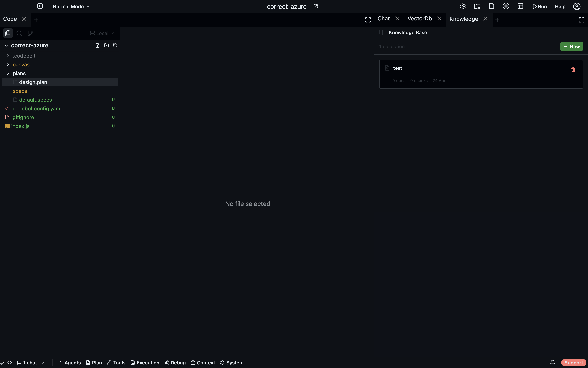Toggle fullscreen for the right panel
588x368 pixels.
point(581,20)
